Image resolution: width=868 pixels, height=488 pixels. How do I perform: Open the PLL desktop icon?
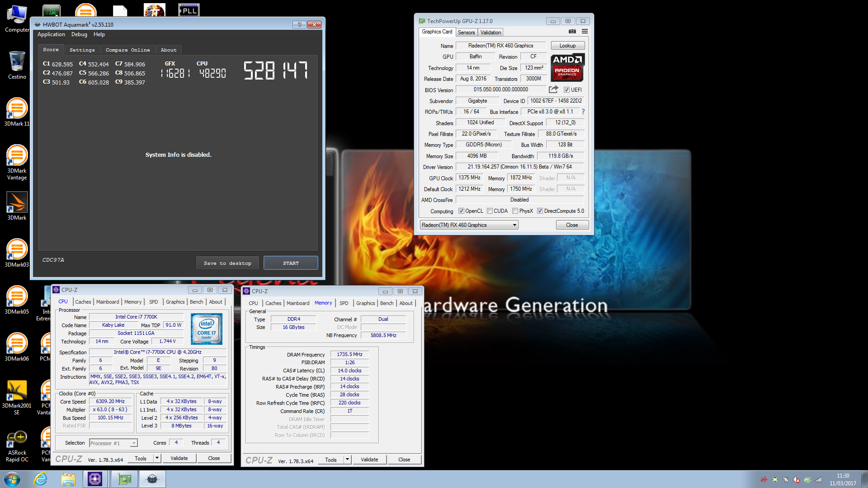(x=189, y=9)
